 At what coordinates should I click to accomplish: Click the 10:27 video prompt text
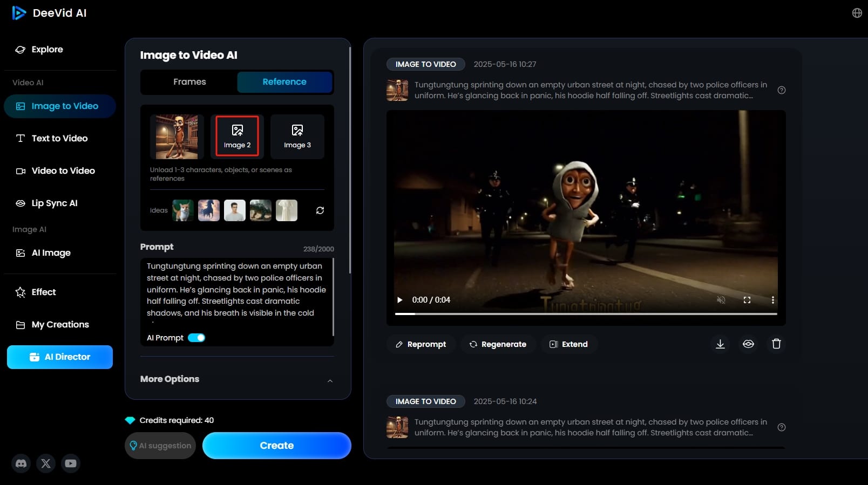[591, 90]
